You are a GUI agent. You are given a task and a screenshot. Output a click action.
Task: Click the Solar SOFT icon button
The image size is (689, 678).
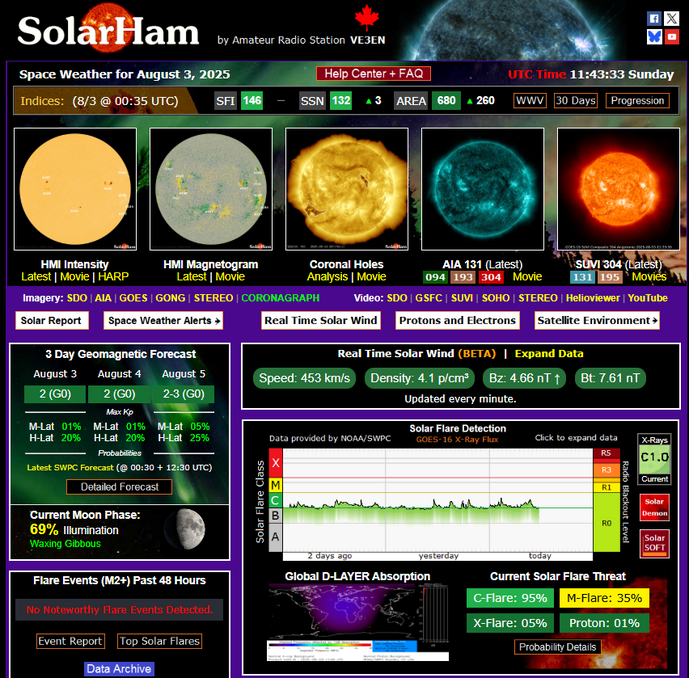(x=654, y=544)
